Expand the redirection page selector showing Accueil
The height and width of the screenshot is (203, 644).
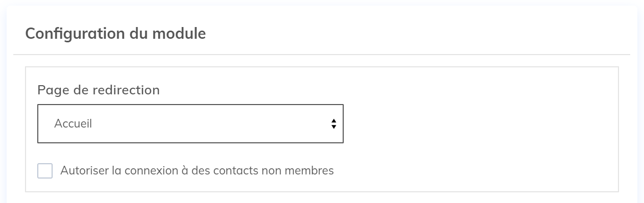click(190, 123)
